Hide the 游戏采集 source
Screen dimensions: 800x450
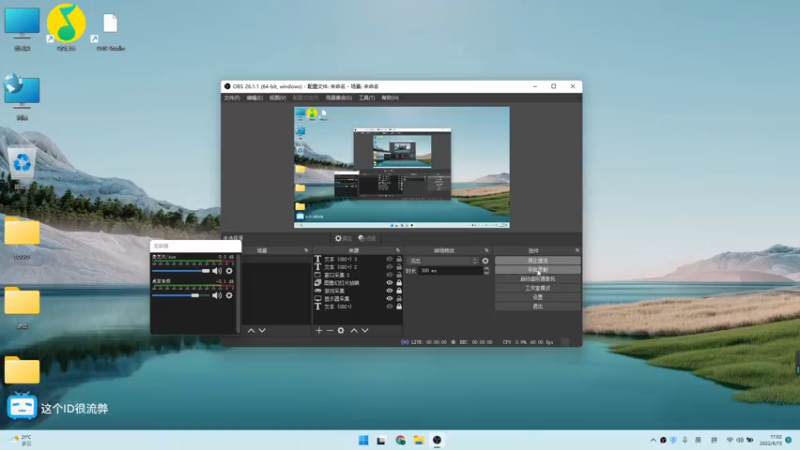pyautogui.click(x=389, y=291)
